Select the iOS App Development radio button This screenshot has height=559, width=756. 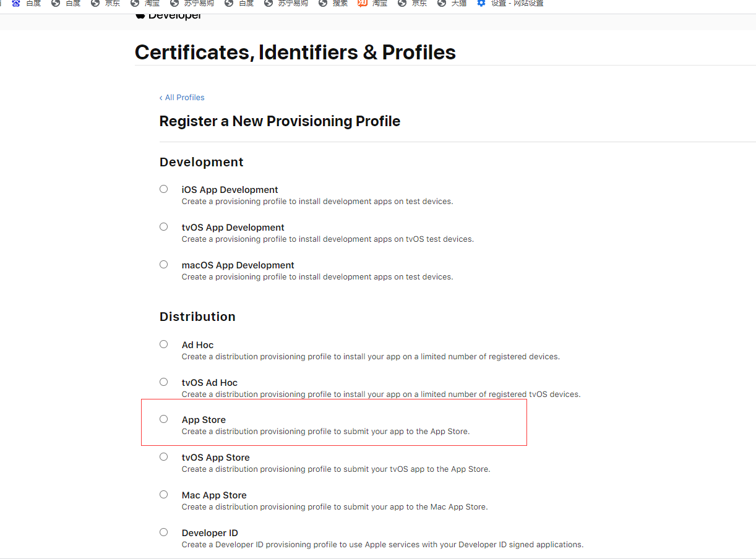tap(163, 189)
